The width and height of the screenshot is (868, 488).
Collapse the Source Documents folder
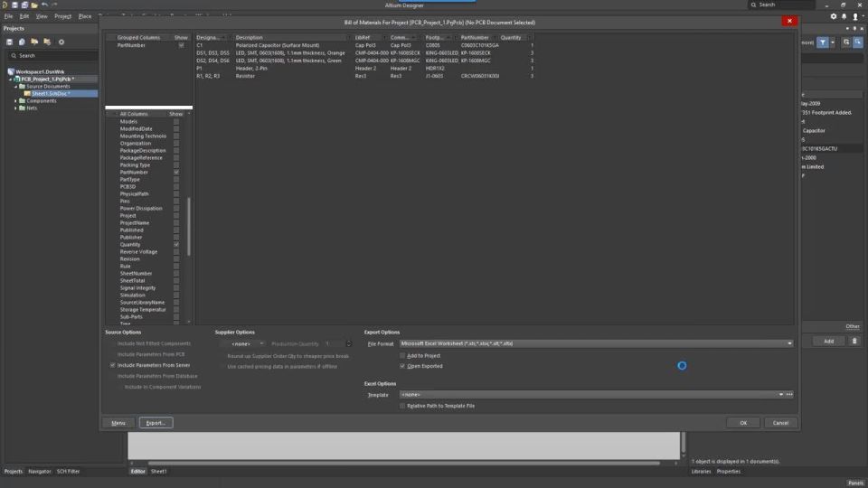point(15,87)
